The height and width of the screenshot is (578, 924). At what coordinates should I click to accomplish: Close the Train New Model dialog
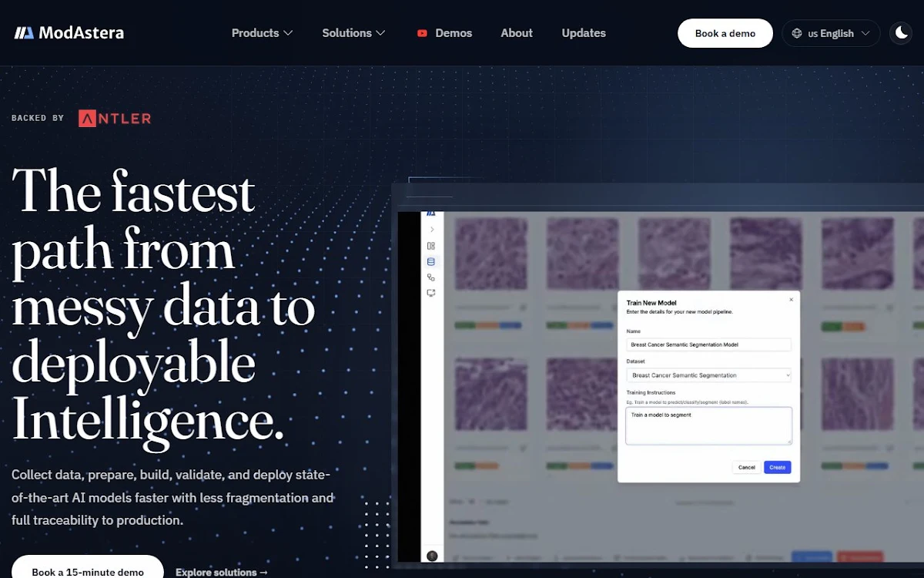tap(791, 300)
